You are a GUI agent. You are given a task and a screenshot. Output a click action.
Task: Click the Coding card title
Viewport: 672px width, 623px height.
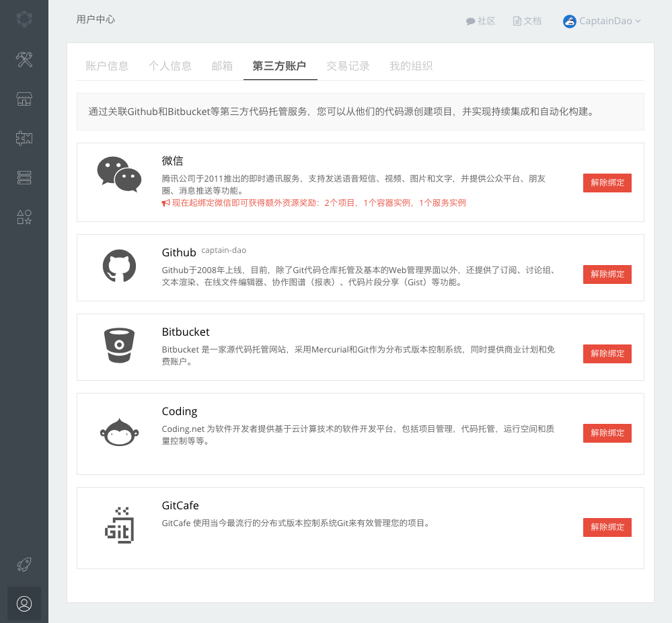tap(179, 411)
